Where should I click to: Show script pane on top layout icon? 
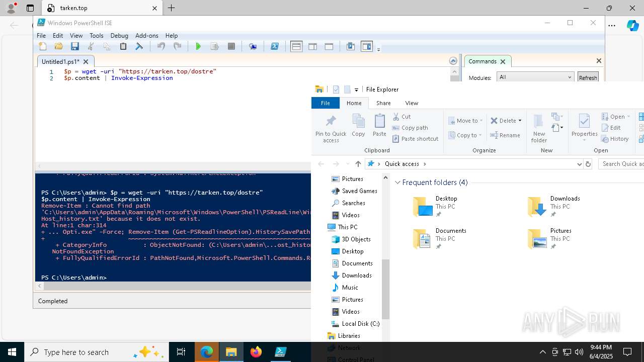click(x=296, y=46)
